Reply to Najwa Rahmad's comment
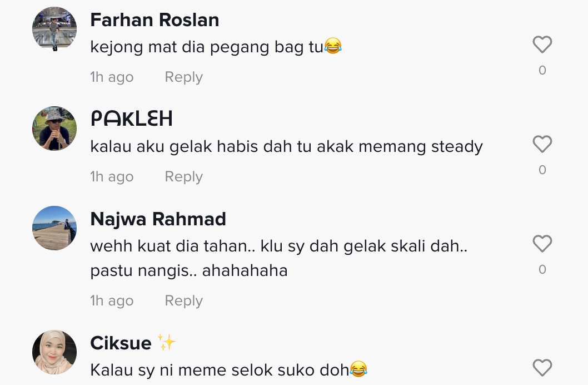Screen dimensions: 588x385 (x=184, y=301)
